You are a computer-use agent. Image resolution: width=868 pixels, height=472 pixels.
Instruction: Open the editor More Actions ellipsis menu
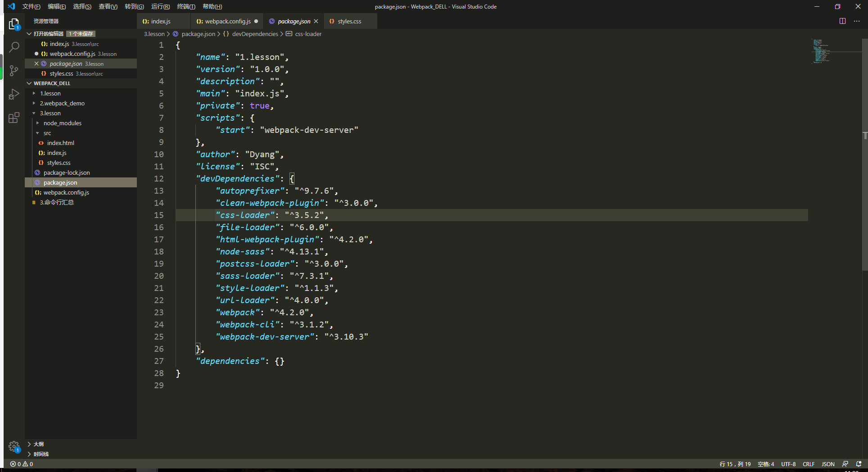[x=857, y=21]
